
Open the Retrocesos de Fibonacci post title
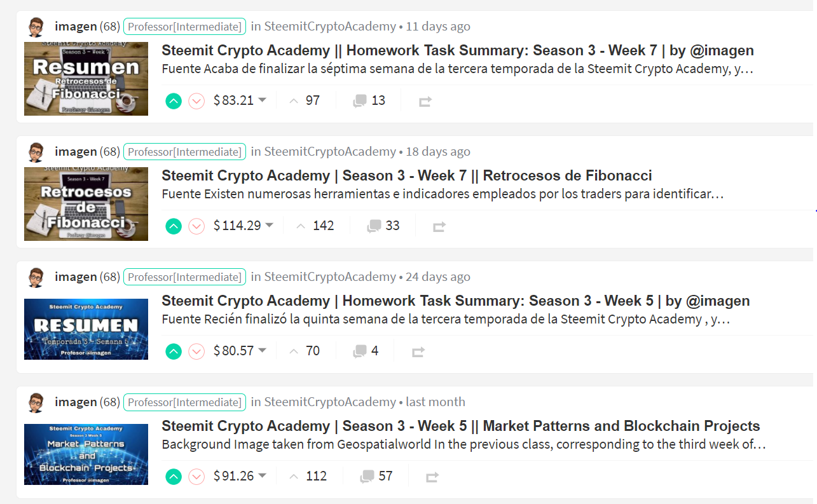click(x=407, y=175)
